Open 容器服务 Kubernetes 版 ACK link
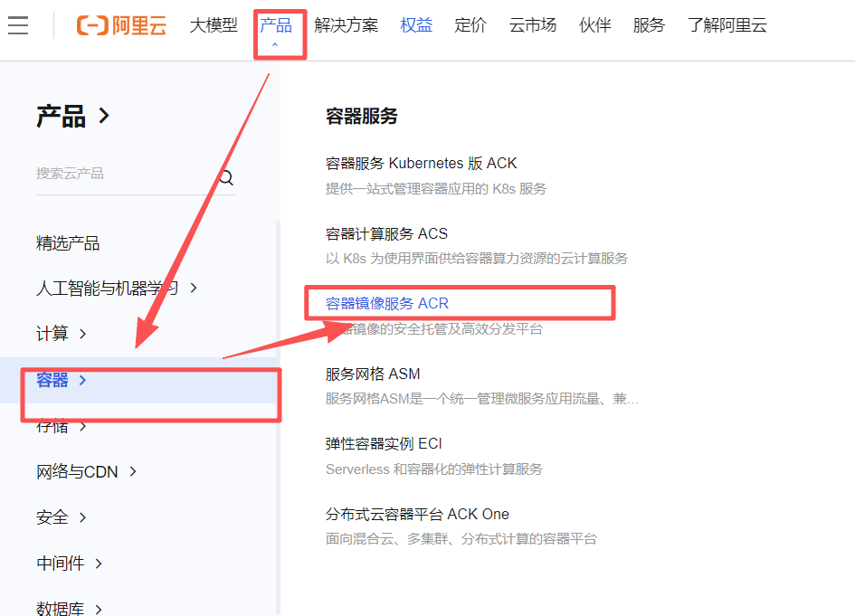The height and width of the screenshot is (616, 855). tap(421, 163)
